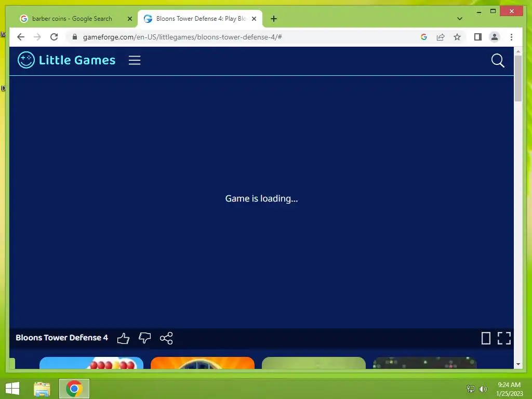Open the dark game thumbnail
Image resolution: width=532 pixels, height=399 pixels.
(425, 363)
